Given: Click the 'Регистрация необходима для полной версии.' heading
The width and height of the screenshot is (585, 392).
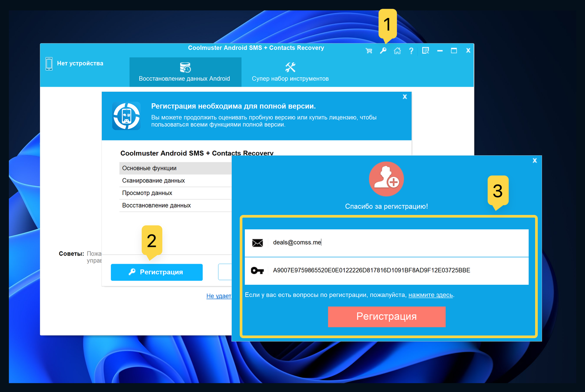Looking at the screenshot, I should point(234,106).
